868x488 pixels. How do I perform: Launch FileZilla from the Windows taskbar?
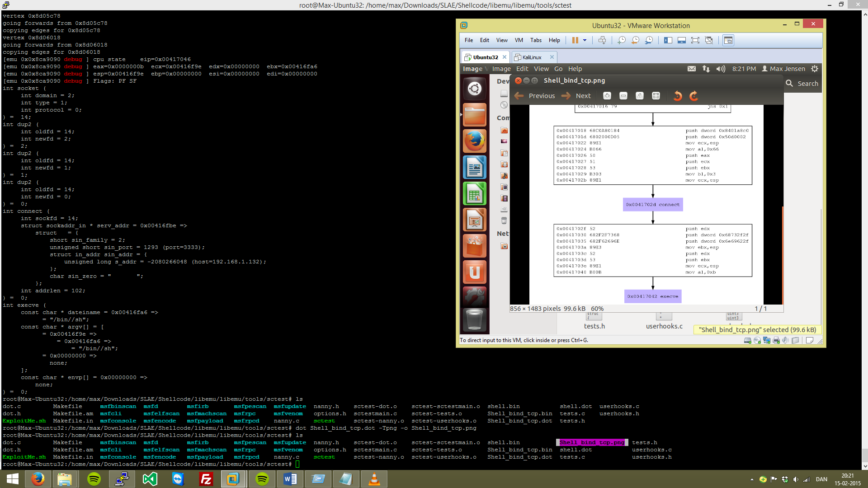(x=206, y=479)
